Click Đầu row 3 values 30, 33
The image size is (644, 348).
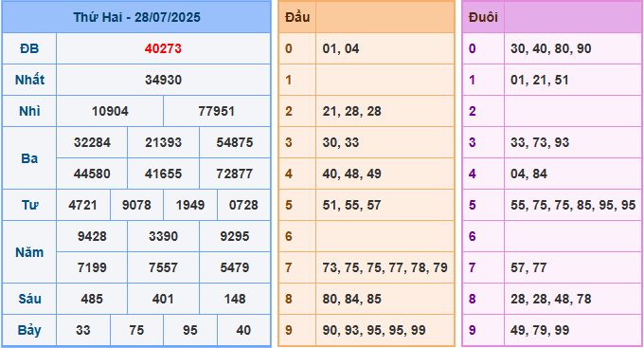click(341, 142)
